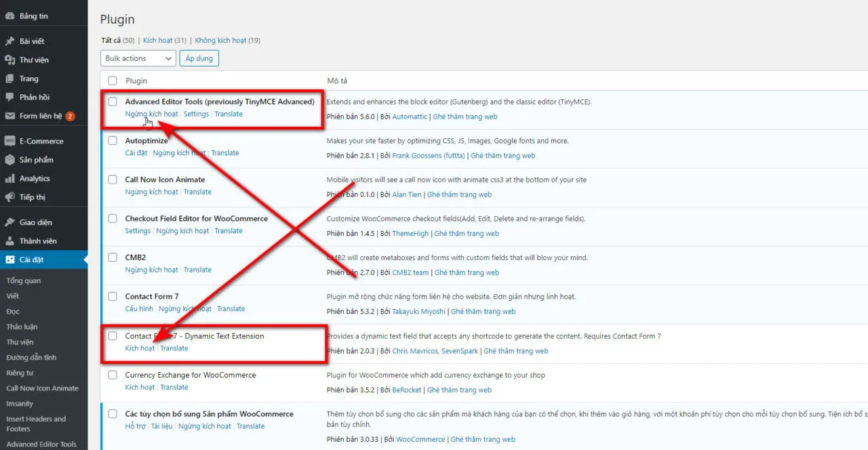Check the Các tùy chọn bổ sung Sản phẩm checkbox
Screen dimensions: 868x450
pos(113,413)
